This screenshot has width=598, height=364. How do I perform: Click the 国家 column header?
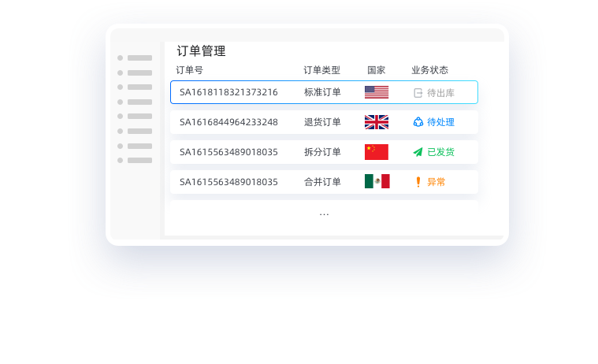point(377,70)
